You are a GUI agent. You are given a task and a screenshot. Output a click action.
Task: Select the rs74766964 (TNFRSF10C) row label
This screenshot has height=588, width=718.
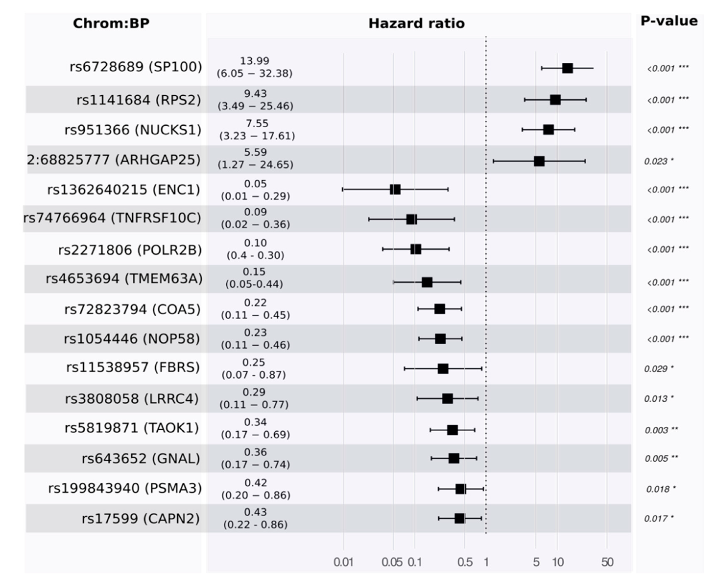coord(112,218)
